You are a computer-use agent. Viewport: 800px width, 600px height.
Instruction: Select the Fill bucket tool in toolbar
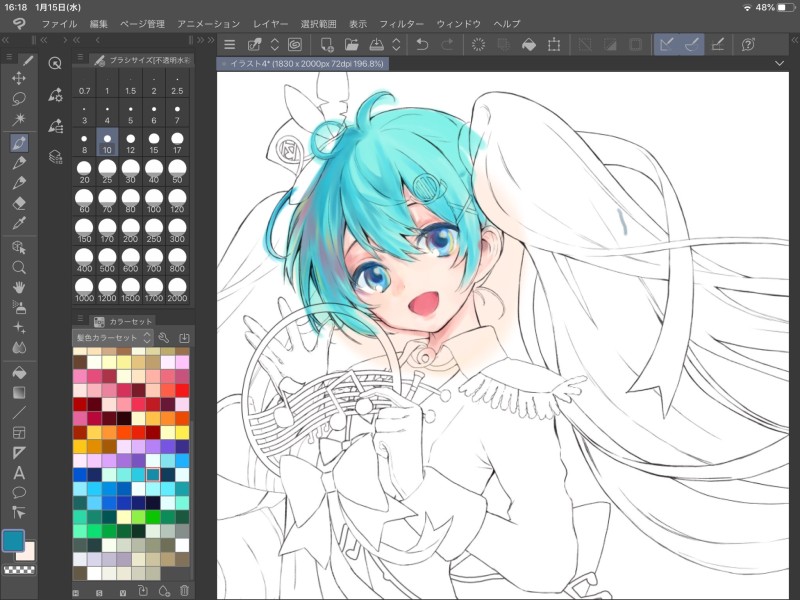[x=19, y=373]
